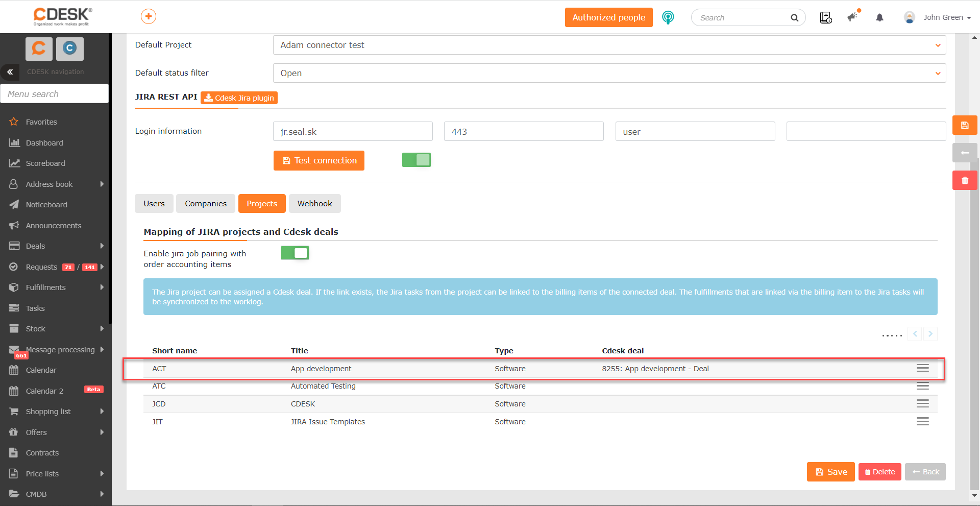Expand the Offers submenu
The image size is (980, 506).
(x=102, y=432)
